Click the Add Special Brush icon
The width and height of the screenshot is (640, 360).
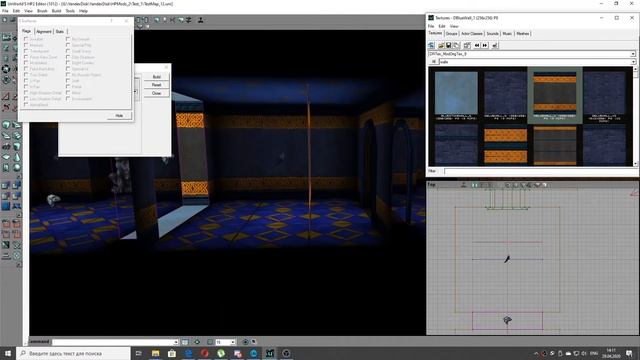[6, 206]
